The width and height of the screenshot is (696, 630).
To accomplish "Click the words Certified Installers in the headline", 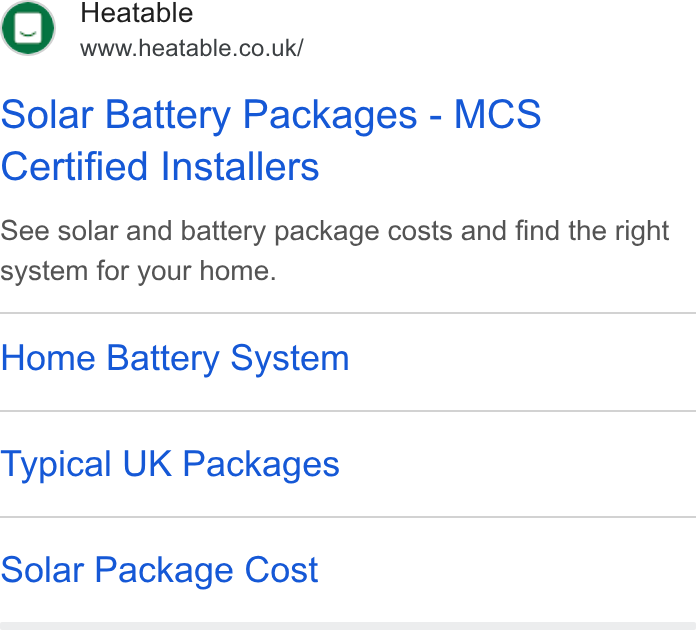I will (x=160, y=166).
